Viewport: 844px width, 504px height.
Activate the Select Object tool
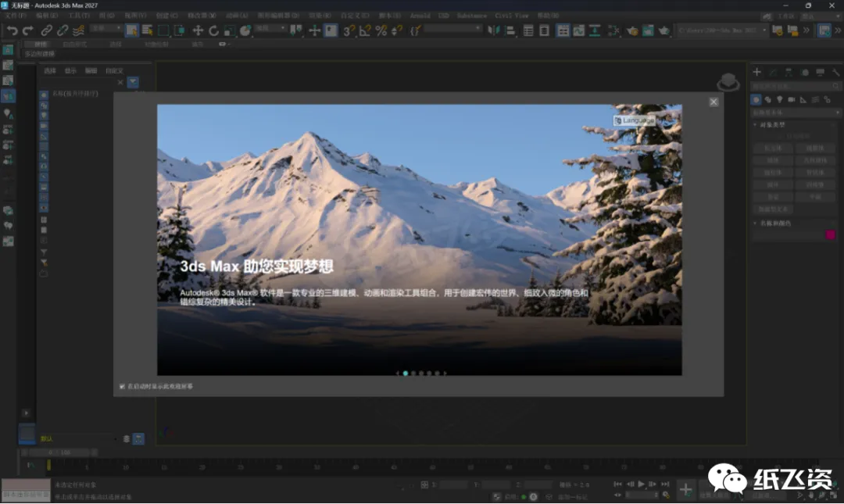point(131,30)
